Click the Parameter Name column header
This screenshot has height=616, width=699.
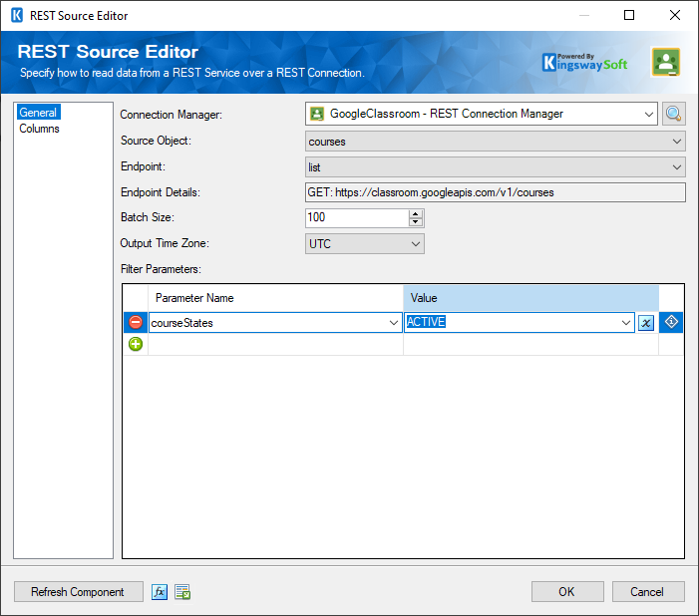click(275, 298)
